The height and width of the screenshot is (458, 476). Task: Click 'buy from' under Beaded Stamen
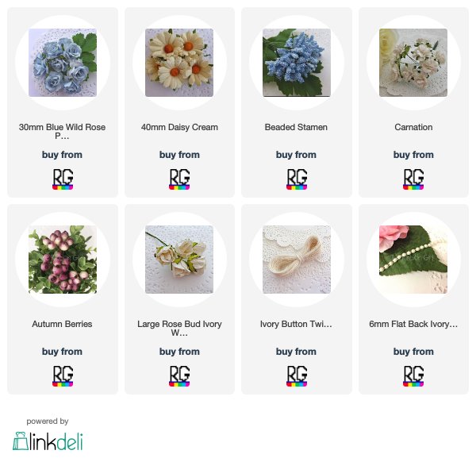(296, 155)
